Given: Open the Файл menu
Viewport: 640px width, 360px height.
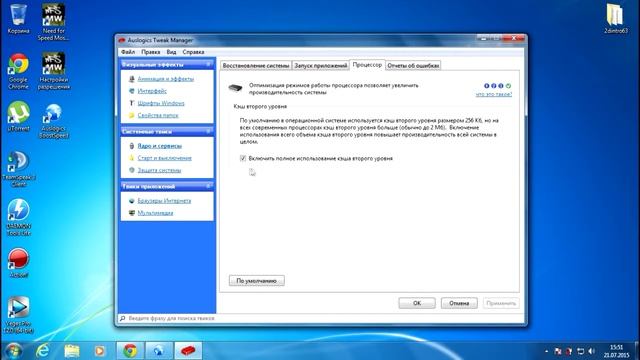Looking at the screenshot, I should tap(128, 52).
